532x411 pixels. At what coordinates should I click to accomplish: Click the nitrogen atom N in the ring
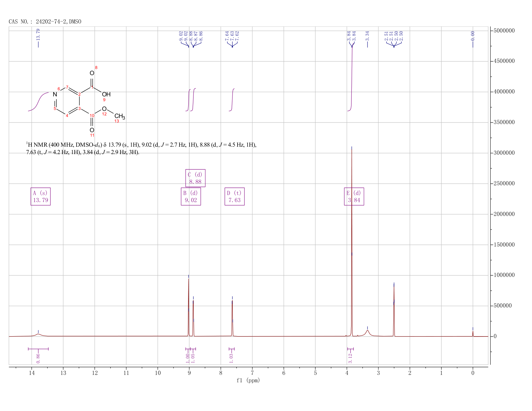tap(55, 94)
